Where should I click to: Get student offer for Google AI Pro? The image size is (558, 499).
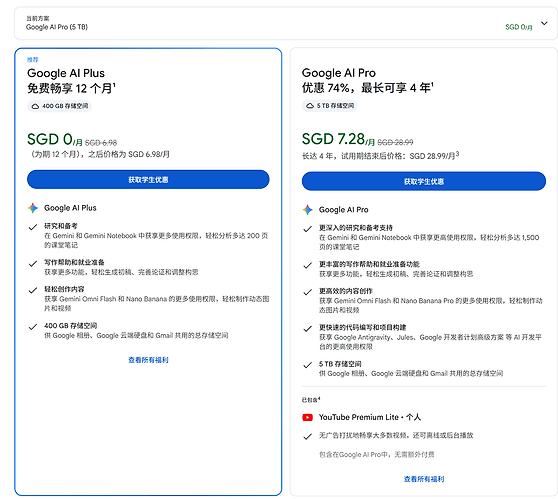pyautogui.click(x=423, y=181)
